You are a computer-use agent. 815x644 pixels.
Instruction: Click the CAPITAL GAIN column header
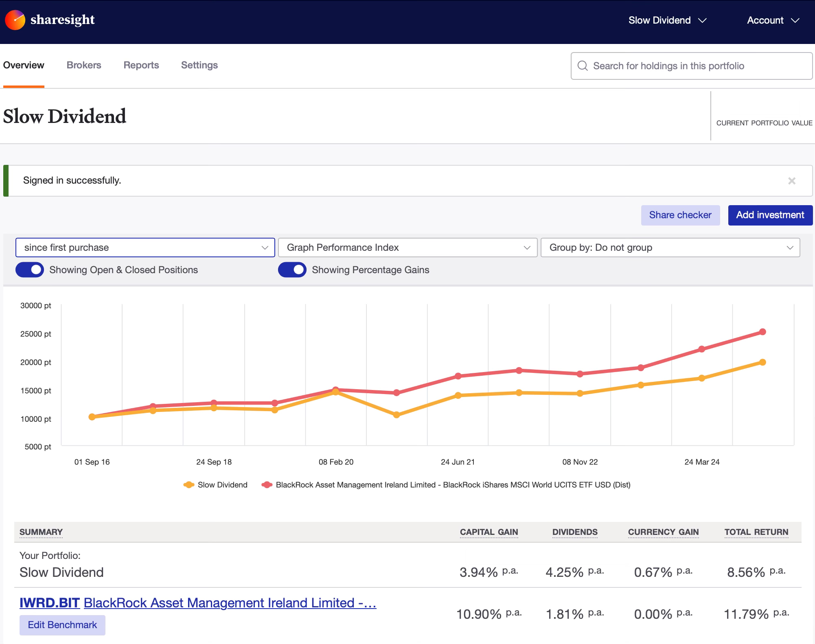[x=489, y=532]
